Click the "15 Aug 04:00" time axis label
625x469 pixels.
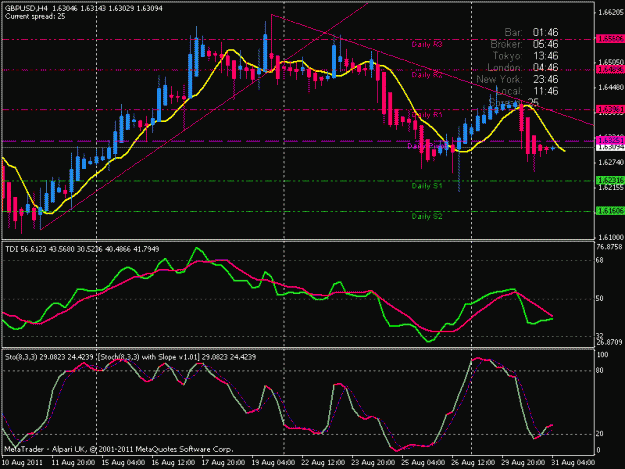point(123,462)
